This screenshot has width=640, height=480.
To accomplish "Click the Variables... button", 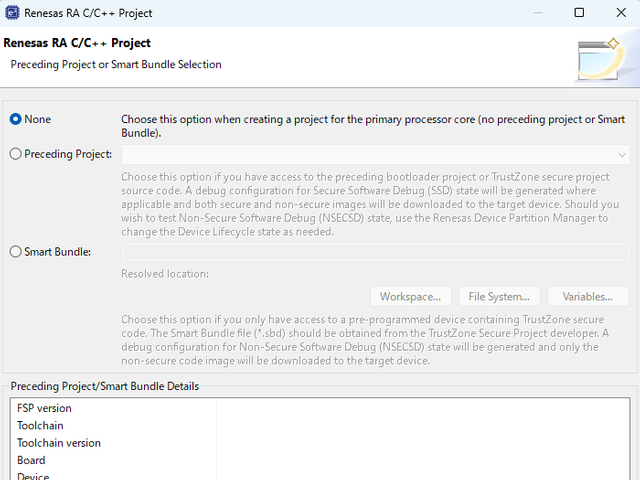I will click(x=588, y=297).
